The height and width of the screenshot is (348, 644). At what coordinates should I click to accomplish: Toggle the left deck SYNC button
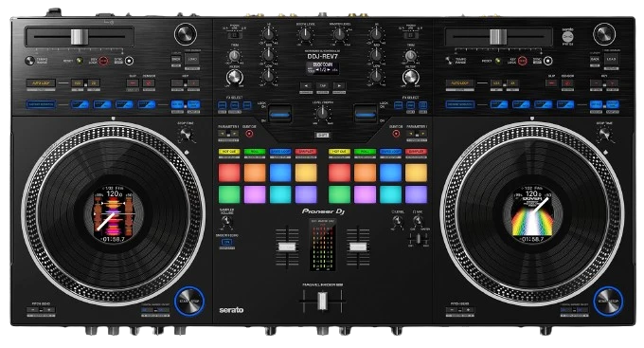(130, 61)
